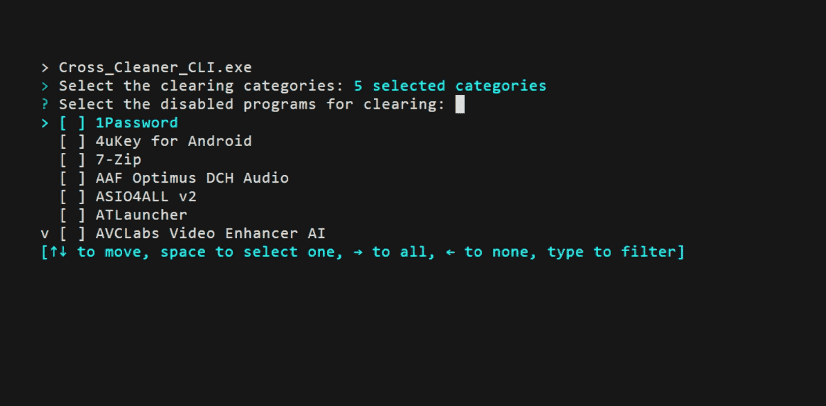Click the filter input cursor block

point(460,104)
